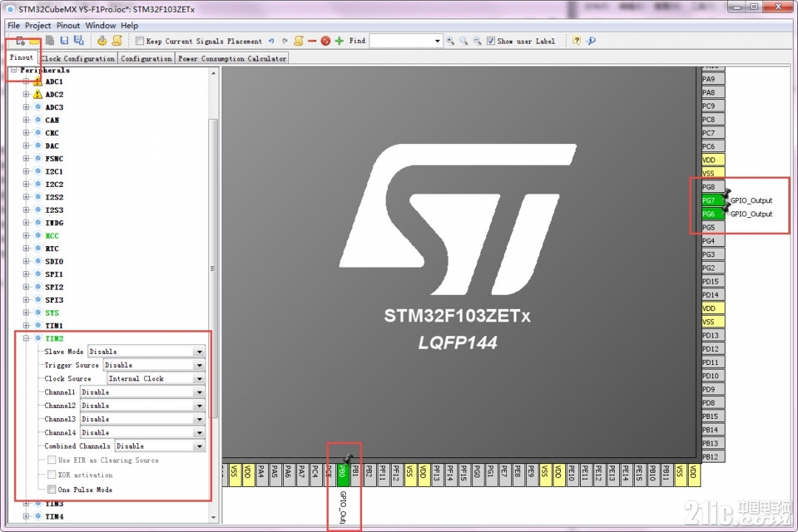Click the Redo arrow icon

coord(285,41)
